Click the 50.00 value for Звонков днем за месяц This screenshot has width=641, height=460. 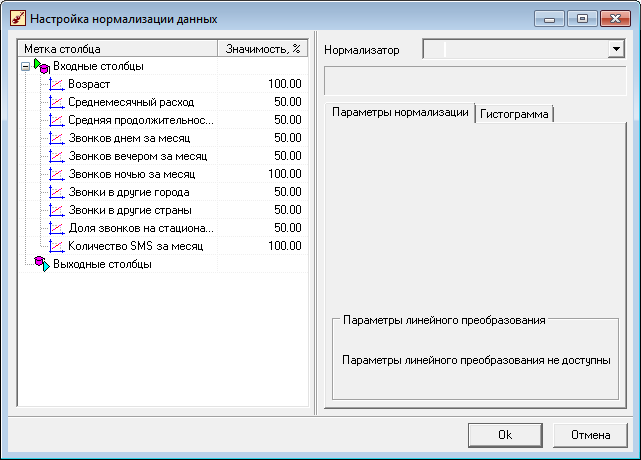click(x=288, y=138)
